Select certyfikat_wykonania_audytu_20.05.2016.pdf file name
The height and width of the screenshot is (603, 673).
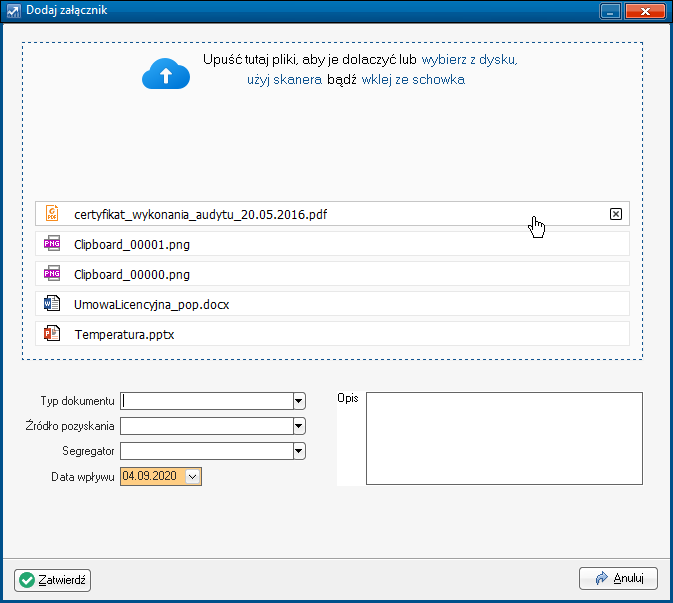pos(200,214)
